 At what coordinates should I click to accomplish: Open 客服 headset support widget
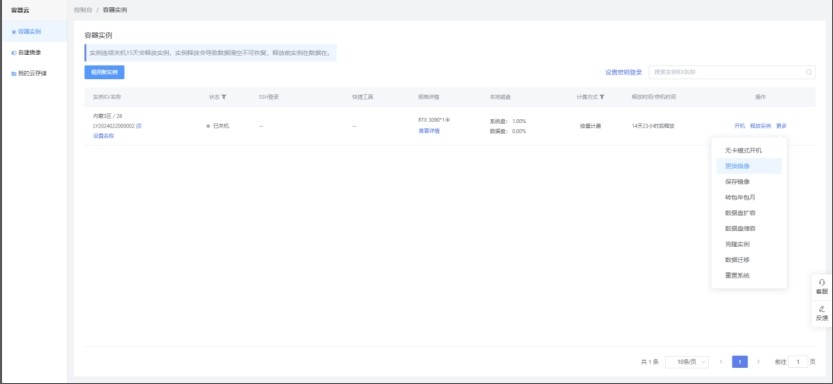click(822, 287)
